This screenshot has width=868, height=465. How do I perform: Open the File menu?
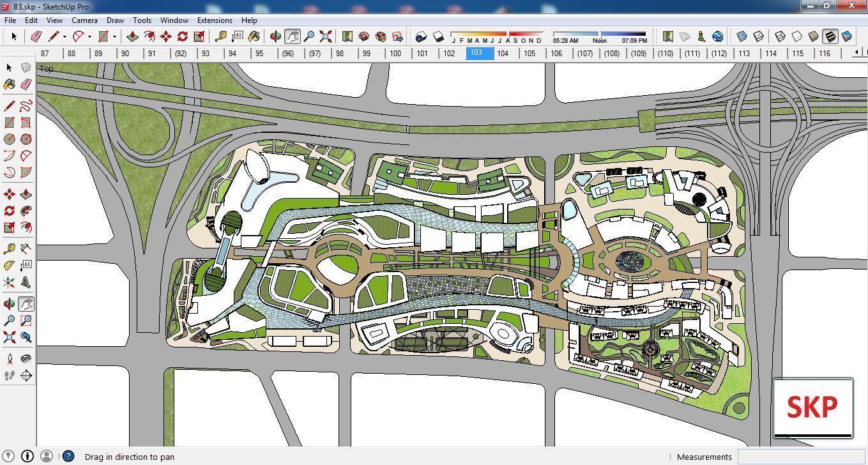tap(10, 20)
